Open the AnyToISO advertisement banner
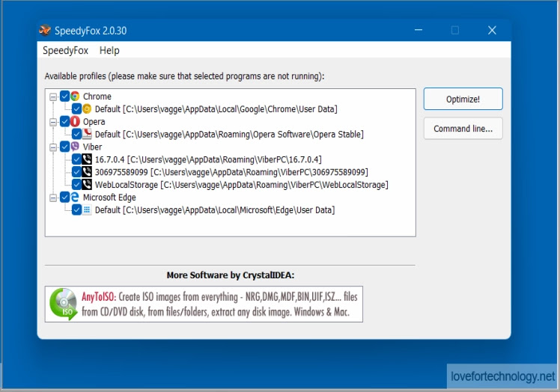Viewport: 560px width, 392px height. point(204,304)
